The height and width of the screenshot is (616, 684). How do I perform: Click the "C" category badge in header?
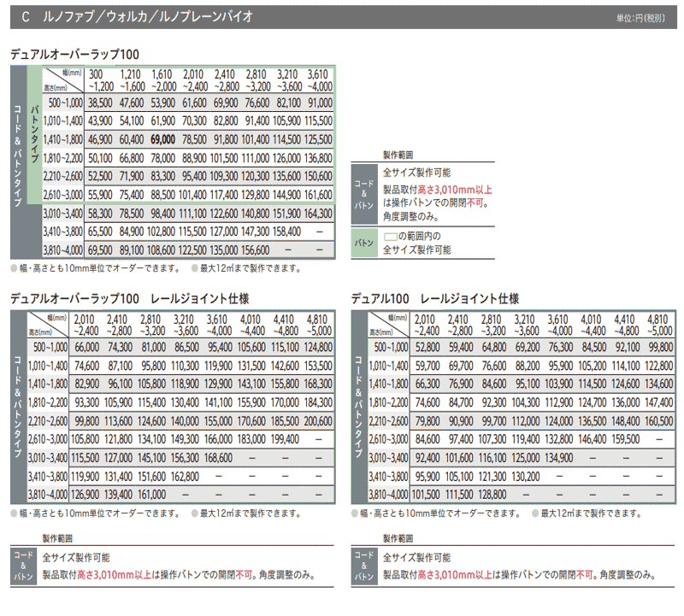tap(27, 15)
